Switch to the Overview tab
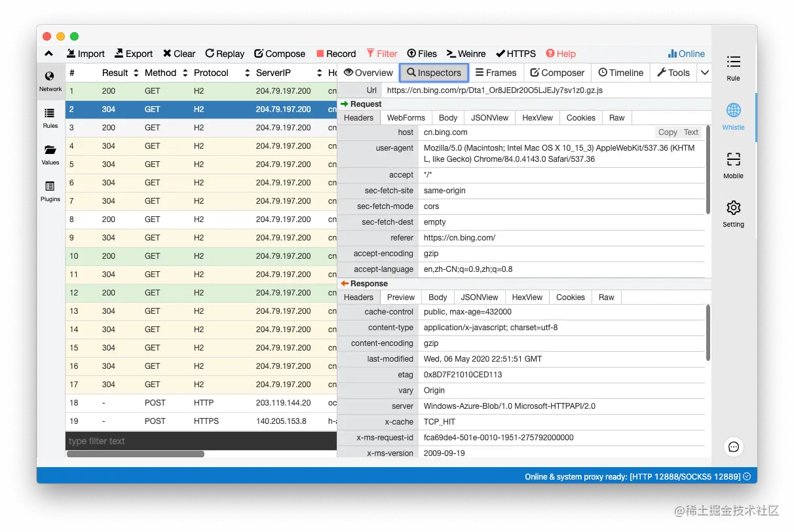Screen dimensions: 794x532 pyautogui.click(x=368, y=73)
